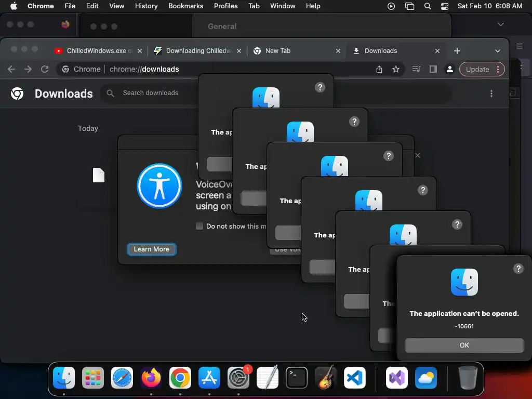This screenshot has width=532, height=399.
Task: Open the History menu
Action: point(146,6)
